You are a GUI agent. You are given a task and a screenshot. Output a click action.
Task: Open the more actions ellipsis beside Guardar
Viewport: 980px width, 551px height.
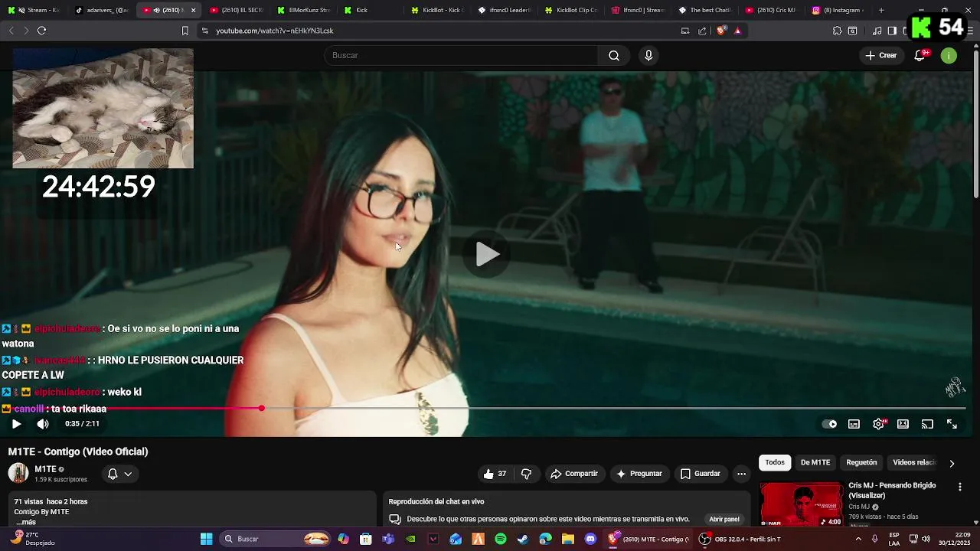(x=741, y=474)
